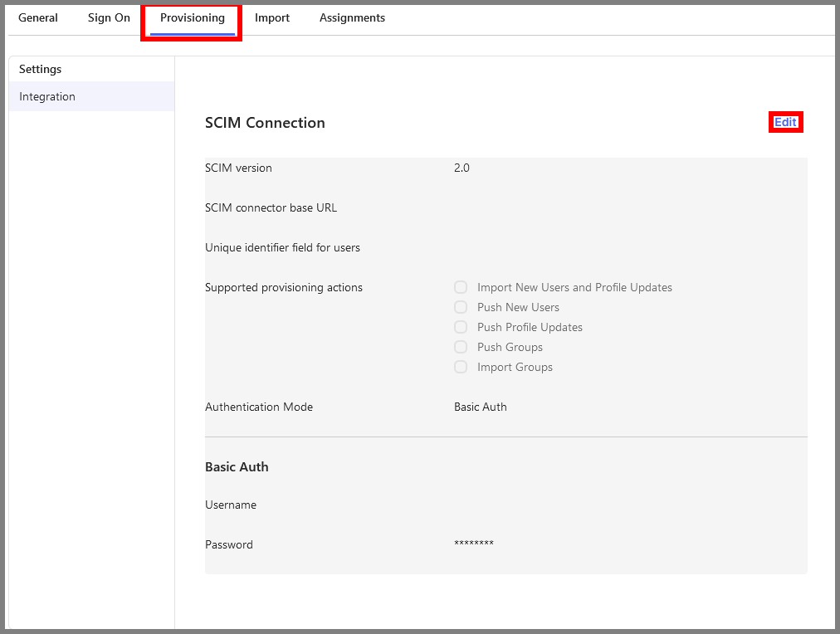Click Edit for SCIM Connection
The image size is (840, 634).
pos(785,122)
